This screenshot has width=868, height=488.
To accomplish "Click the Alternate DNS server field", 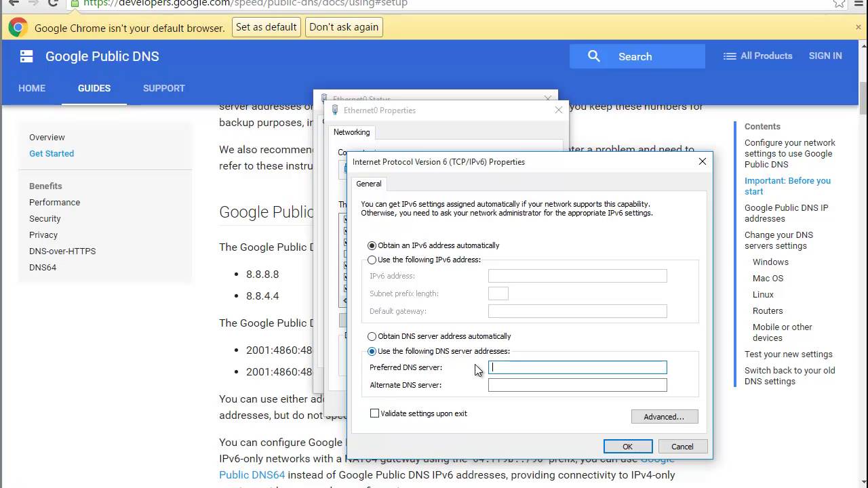I will point(578,385).
